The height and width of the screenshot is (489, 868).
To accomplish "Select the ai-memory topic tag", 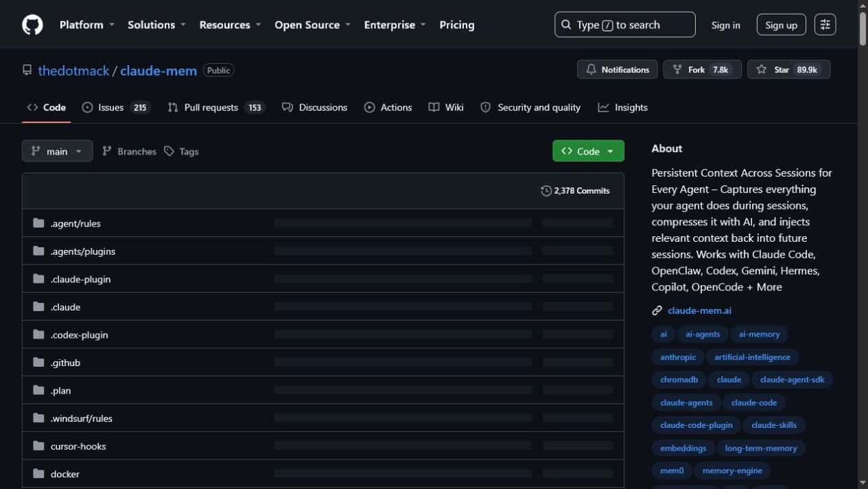I will pyautogui.click(x=759, y=334).
